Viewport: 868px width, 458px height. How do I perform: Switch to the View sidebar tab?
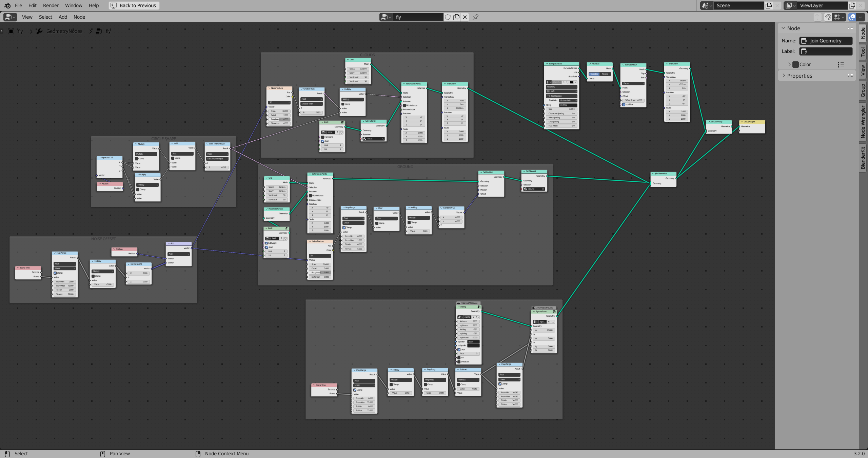coord(863,70)
